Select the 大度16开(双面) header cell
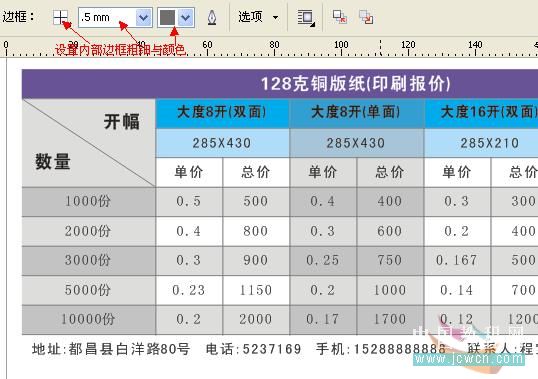The width and height of the screenshot is (538, 379). [x=481, y=114]
